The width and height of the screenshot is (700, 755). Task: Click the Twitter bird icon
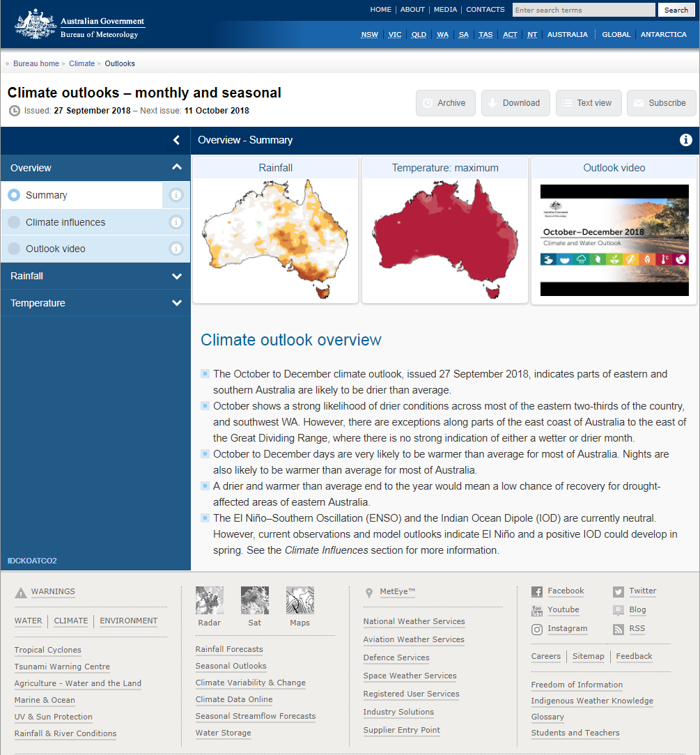click(x=619, y=592)
